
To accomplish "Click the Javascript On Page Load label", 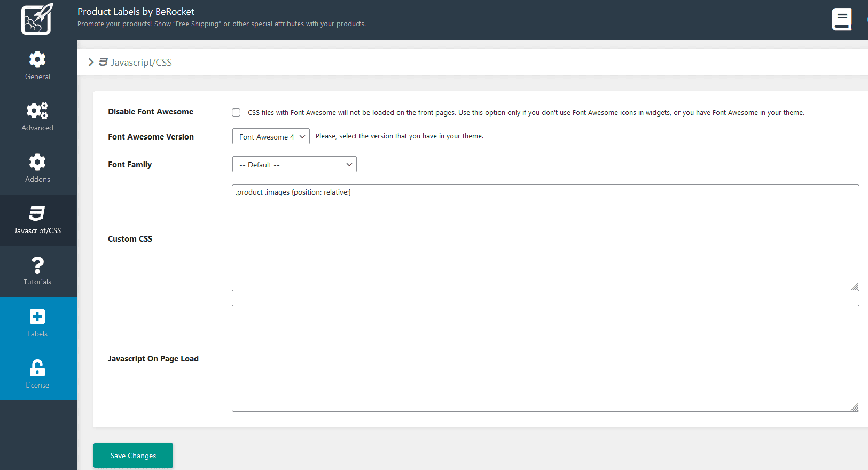I will pos(153,359).
